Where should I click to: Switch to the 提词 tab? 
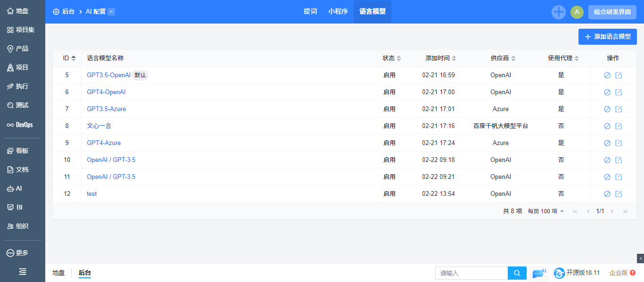tap(310, 12)
